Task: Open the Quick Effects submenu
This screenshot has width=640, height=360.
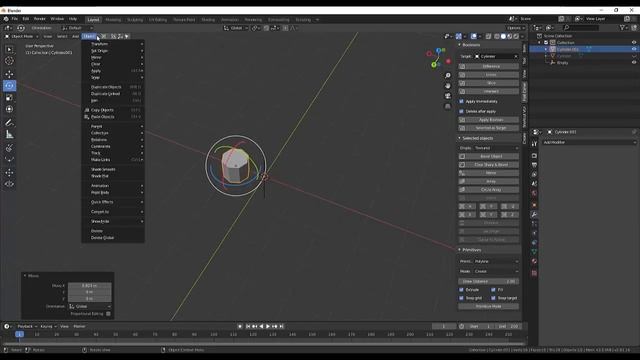Action: click(113, 202)
